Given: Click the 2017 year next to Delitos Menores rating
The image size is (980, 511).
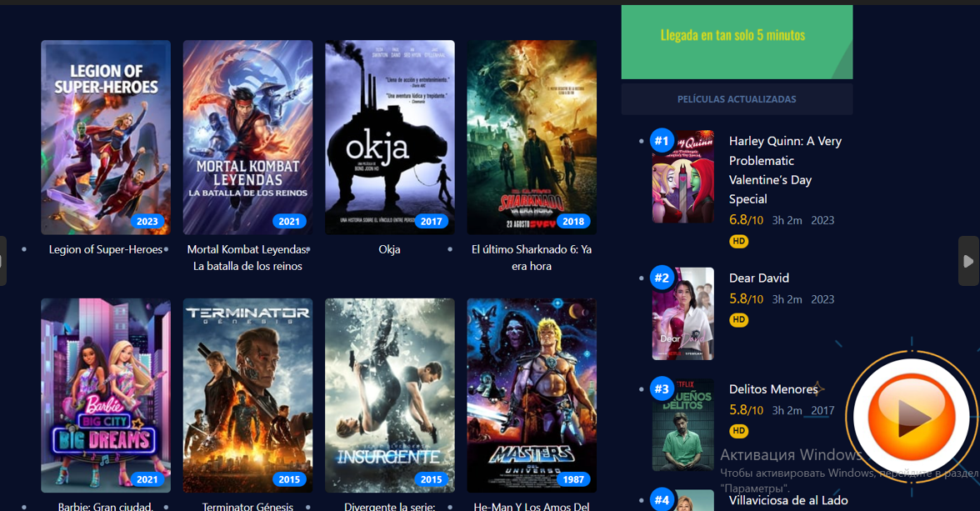Looking at the screenshot, I should point(822,410).
